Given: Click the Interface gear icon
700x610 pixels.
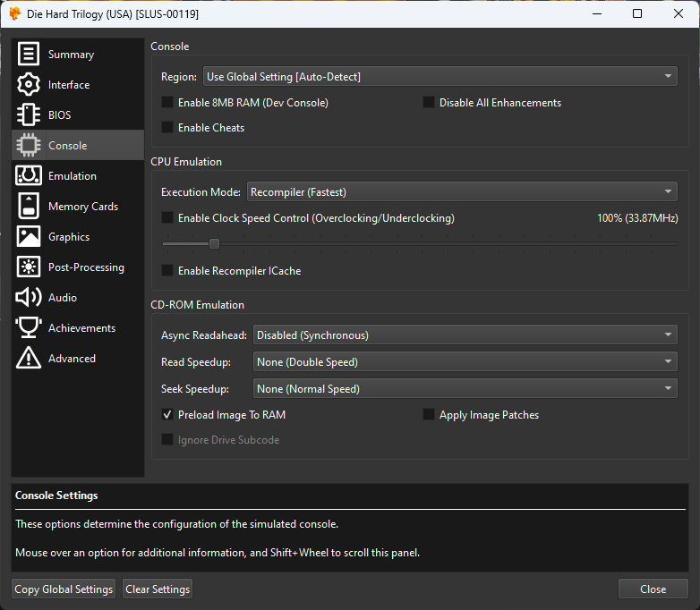Looking at the screenshot, I should click(x=29, y=84).
